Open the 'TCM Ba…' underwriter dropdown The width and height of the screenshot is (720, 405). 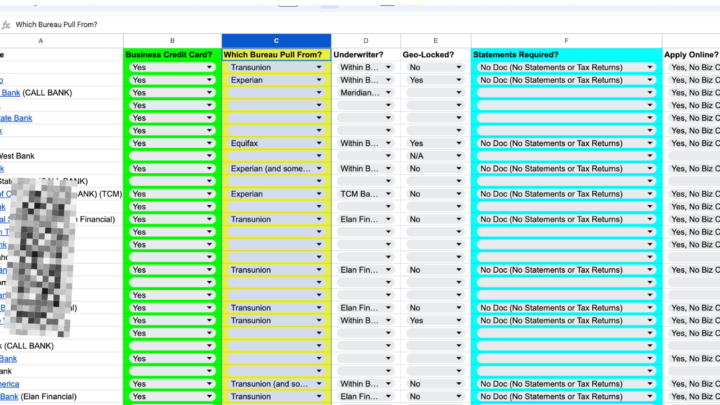366,194
